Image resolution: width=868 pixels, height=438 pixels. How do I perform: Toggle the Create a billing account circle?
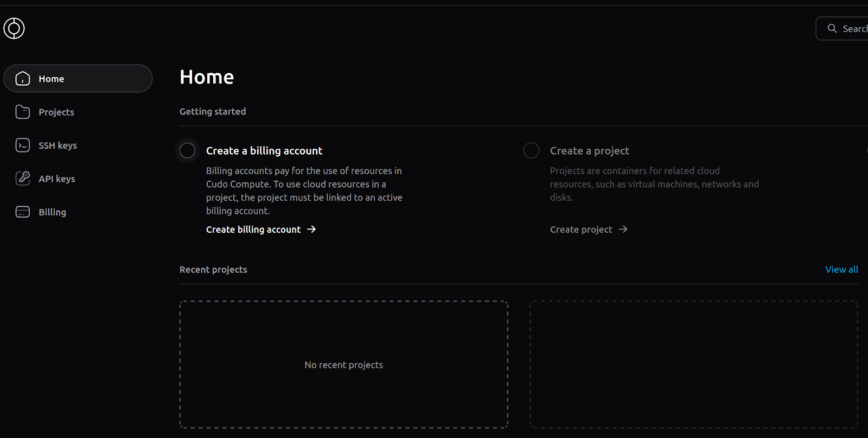tap(187, 150)
